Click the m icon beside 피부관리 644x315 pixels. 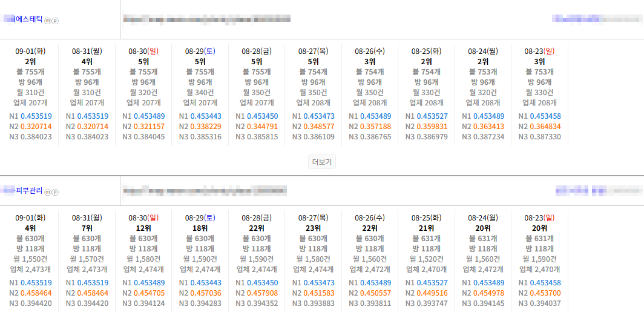(48, 192)
